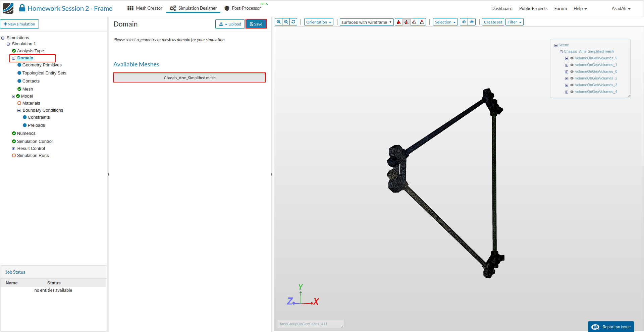644x332 pixels.
Task: Click the green check icon beside Mesh
Action: click(x=19, y=89)
